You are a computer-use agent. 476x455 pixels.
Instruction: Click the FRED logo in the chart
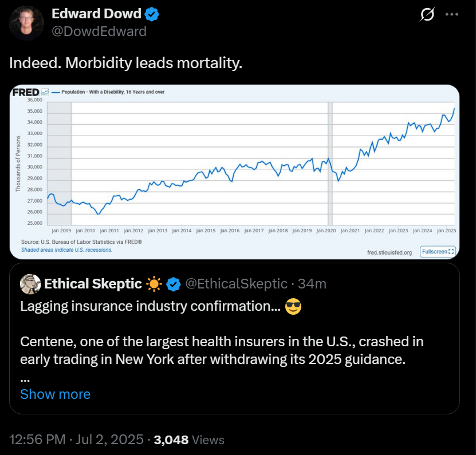[26, 92]
